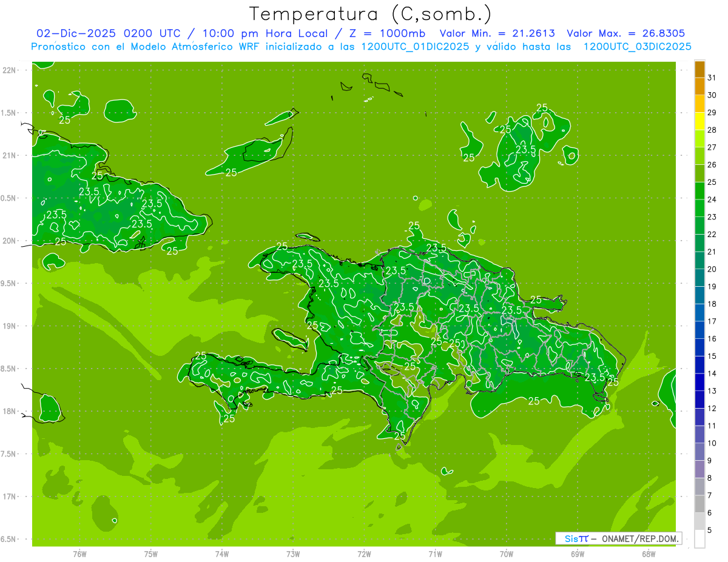This screenshot has height=562, width=728.
Task: Click legend value 31
Action: (x=712, y=78)
